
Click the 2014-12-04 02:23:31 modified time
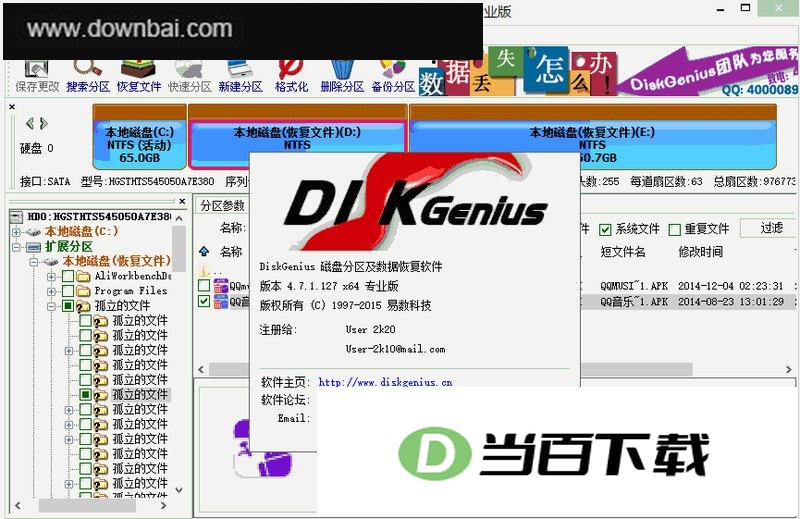pos(731,286)
